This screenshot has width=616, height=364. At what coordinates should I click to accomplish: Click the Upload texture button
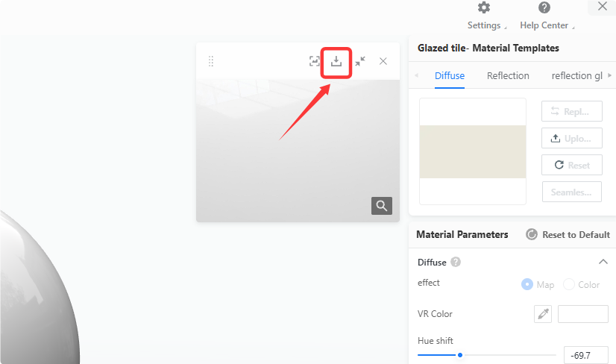571,138
